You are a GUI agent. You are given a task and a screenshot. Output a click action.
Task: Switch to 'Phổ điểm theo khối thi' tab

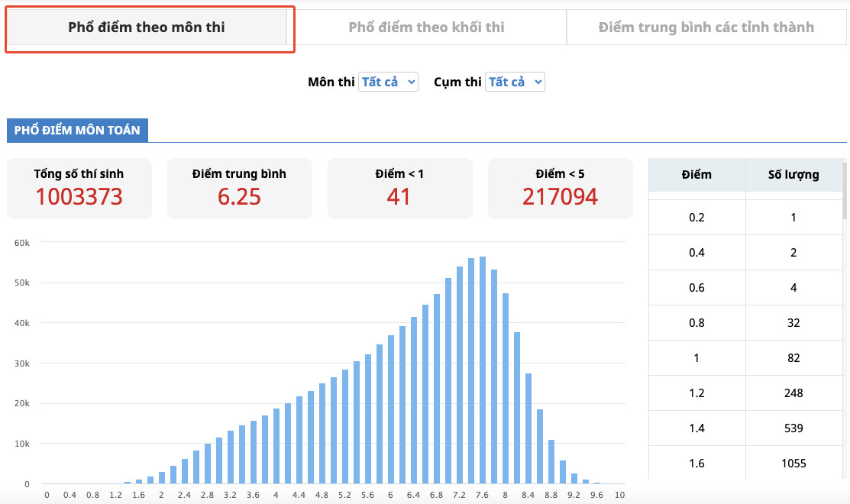pos(426,27)
